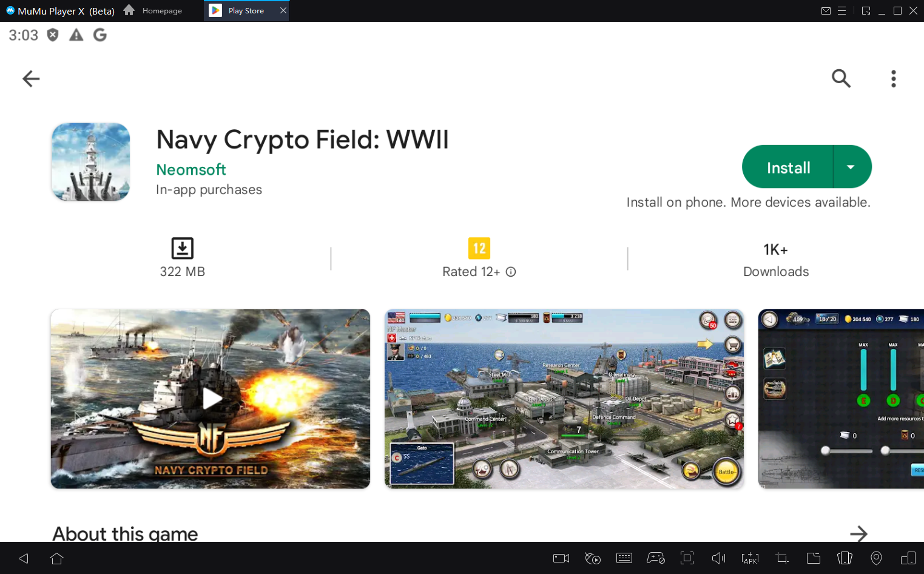Switch to the Homepage tab
The height and width of the screenshot is (574, 924).
(x=154, y=11)
